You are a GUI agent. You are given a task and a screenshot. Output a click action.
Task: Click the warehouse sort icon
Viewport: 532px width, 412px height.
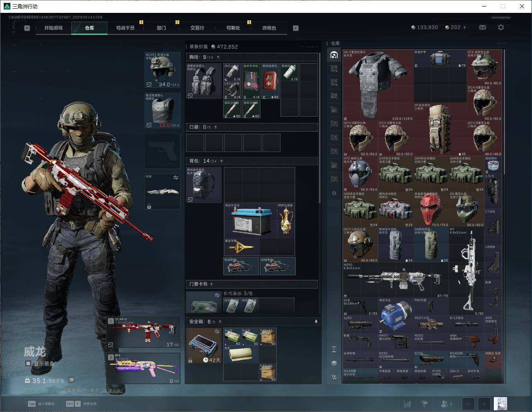334,377
